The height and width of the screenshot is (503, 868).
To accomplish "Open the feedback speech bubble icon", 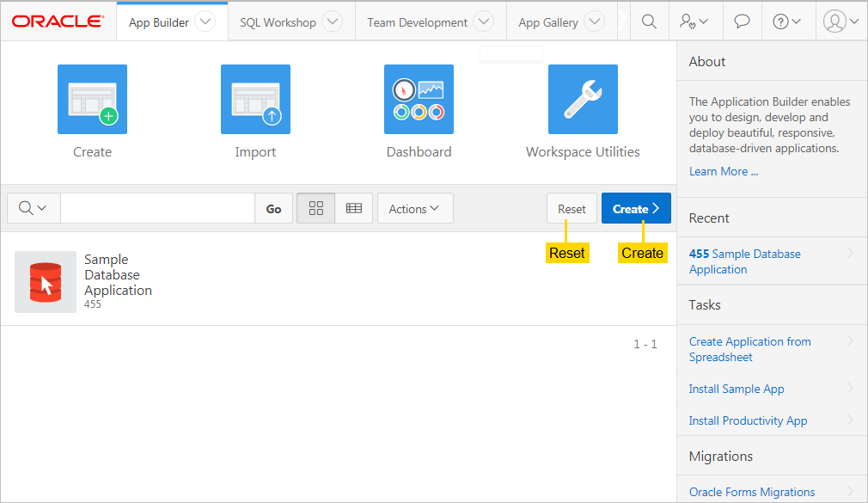I will point(742,21).
